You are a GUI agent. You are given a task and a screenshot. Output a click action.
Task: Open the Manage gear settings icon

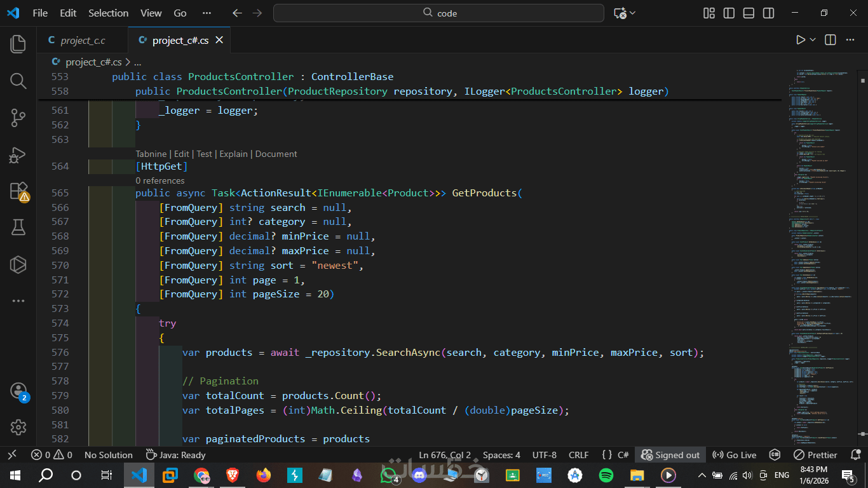pos(18,427)
